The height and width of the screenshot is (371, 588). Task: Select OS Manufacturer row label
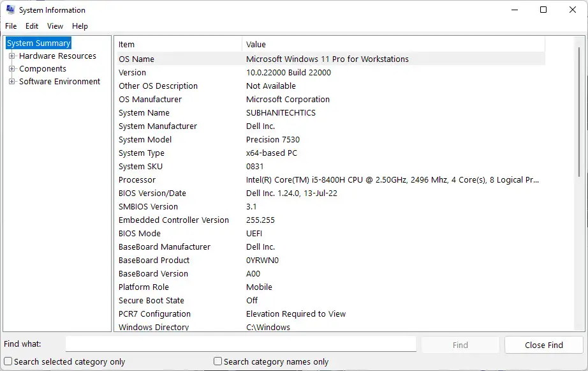150,100
